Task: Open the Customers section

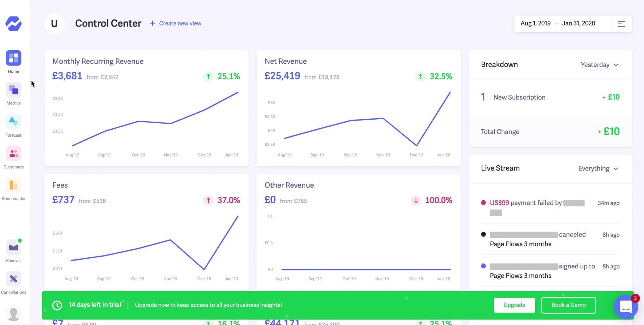Action: [13, 154]
